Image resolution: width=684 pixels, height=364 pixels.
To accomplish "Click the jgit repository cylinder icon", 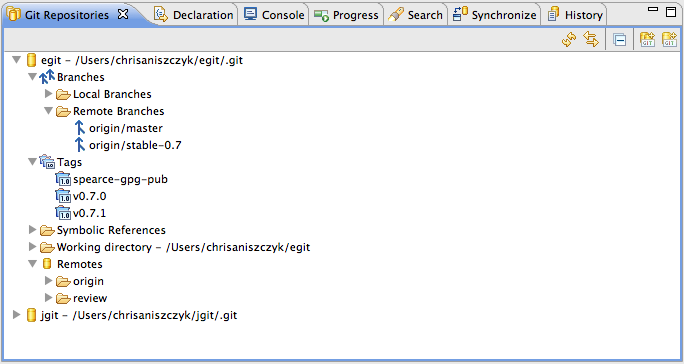I will 31,315.
